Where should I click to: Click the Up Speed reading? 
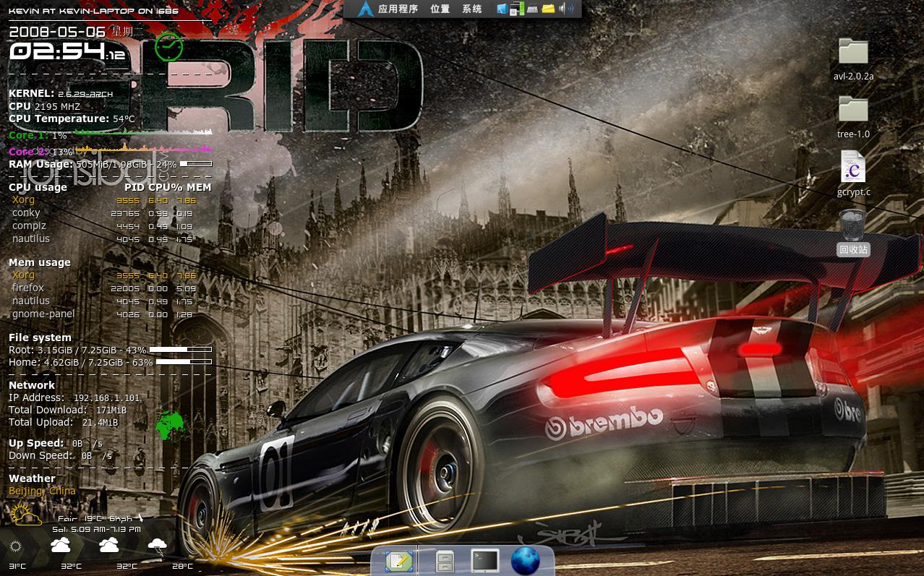pyautogui.click(x=56, y=443)
